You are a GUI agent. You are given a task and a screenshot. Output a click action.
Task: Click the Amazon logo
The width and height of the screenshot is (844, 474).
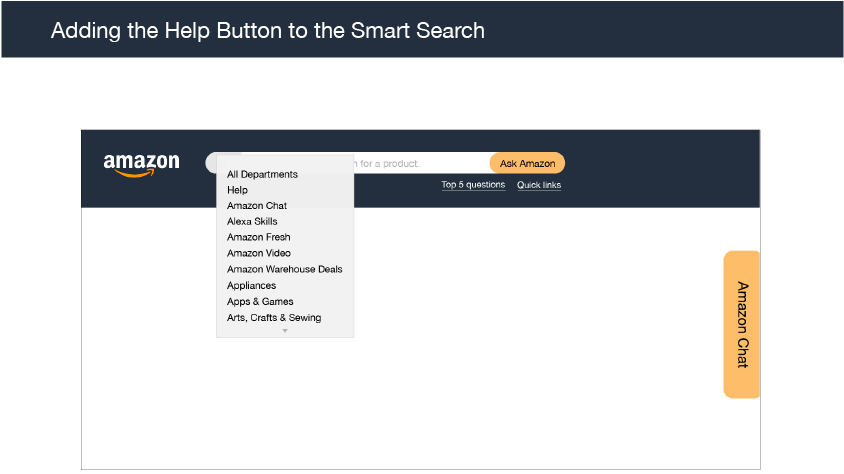(x=141, y=165)
